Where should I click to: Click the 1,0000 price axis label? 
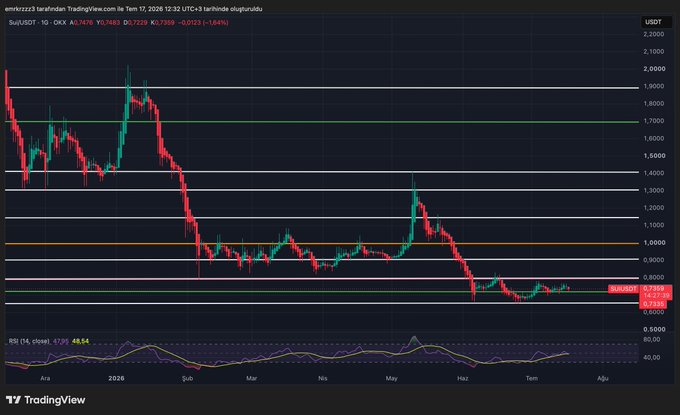click(x=654, y=242)
